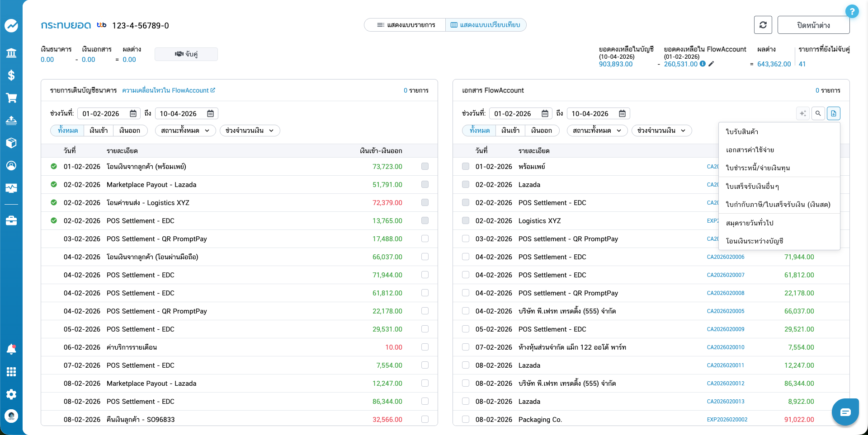Open the bank building sidebar icon
This screenshot has height=435, width=868.
(11, 53)
